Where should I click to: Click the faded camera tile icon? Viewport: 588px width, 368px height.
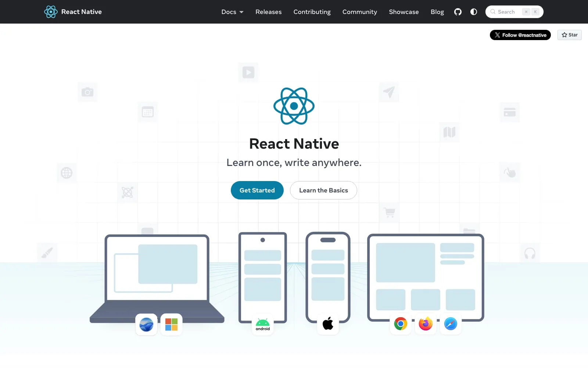click(x=87, y=92)
